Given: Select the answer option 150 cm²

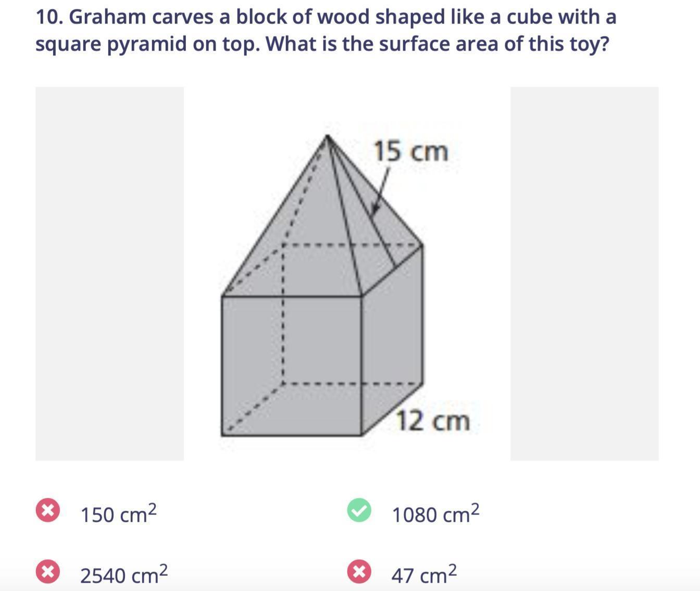Looking at the screenshot, I should (118, 513).
